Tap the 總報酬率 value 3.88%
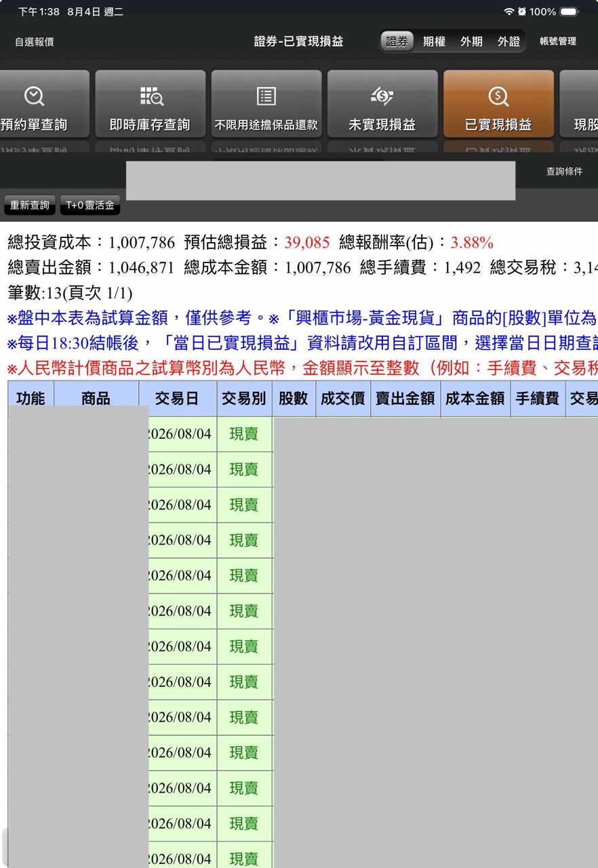The height and width of the screenshot is (868, 598). tap(472, 243)
